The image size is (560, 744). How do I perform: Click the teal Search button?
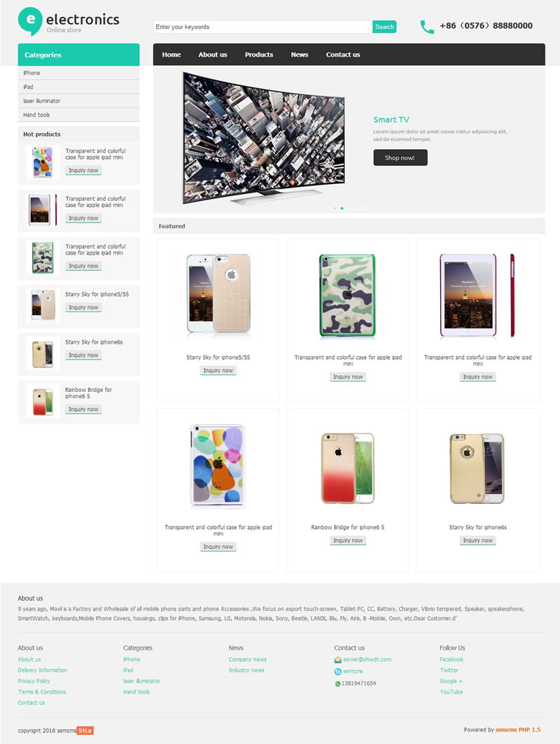pyautogui.click(x=384, y=27)
